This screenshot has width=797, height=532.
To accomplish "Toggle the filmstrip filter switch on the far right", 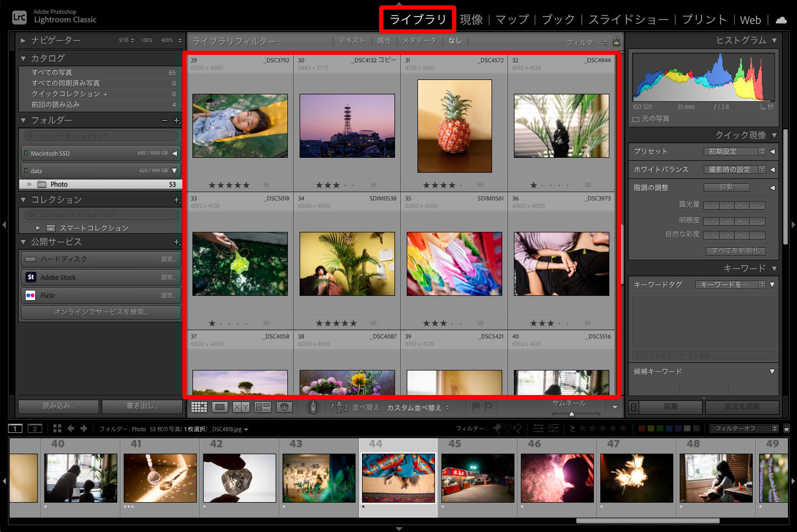I will (x=786, y=429).
